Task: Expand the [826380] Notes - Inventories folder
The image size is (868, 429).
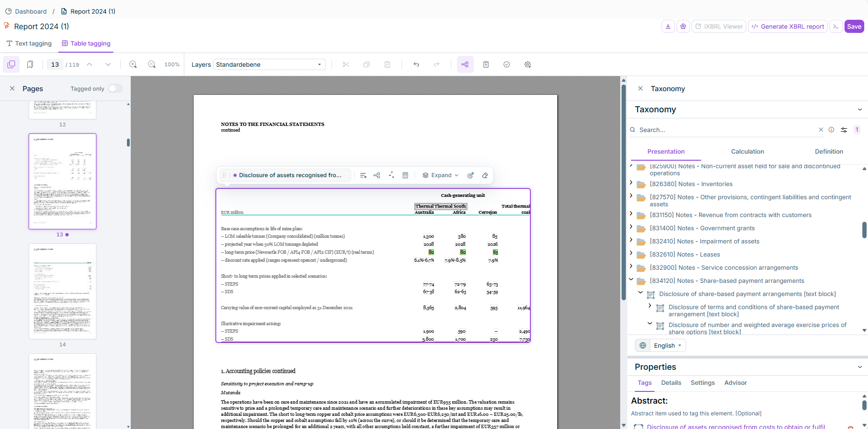Action: (631, 182)
